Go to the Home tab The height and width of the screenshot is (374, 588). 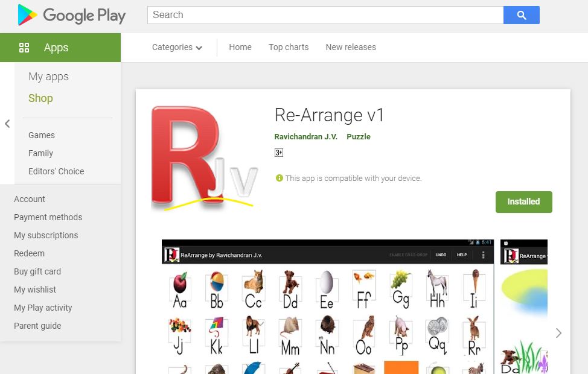pos(240,47)
